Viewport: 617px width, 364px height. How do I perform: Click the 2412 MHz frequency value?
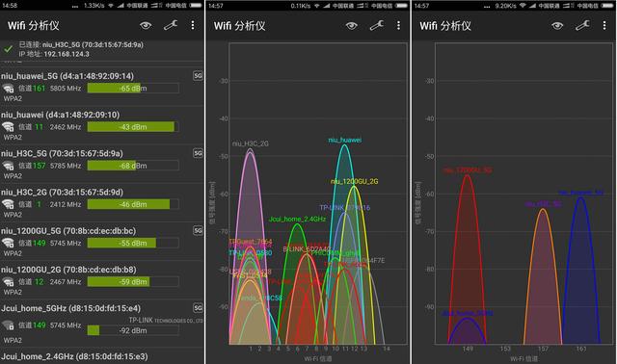click(66, 204)
